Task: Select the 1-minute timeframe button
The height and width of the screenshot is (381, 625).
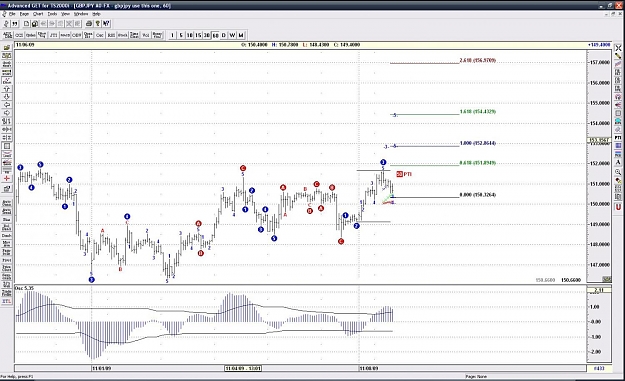Action: 172,35
